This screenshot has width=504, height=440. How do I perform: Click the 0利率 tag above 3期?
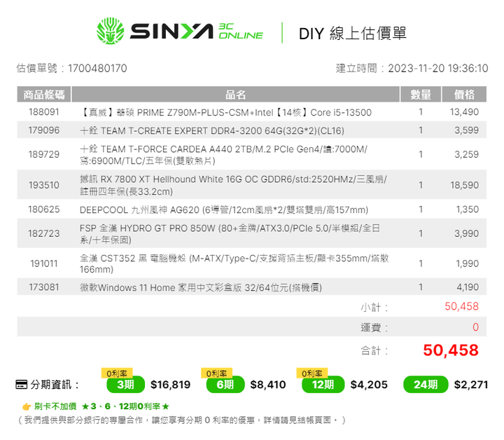click(117, 373)
